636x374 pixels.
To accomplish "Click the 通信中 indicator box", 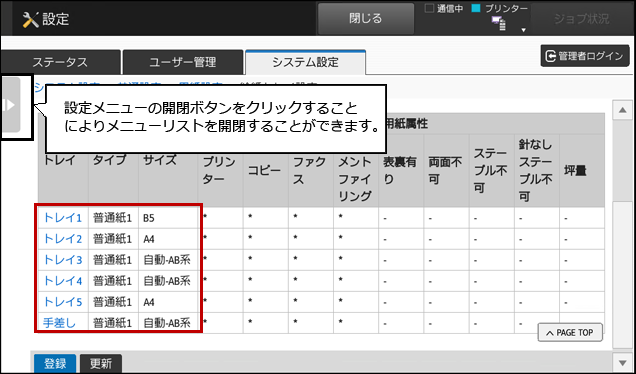I will click(429, 9).
